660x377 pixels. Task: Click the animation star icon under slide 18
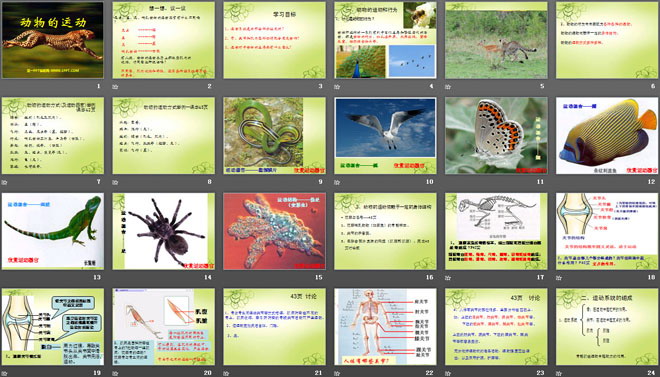pyautogui.click(x=559, y=278)
